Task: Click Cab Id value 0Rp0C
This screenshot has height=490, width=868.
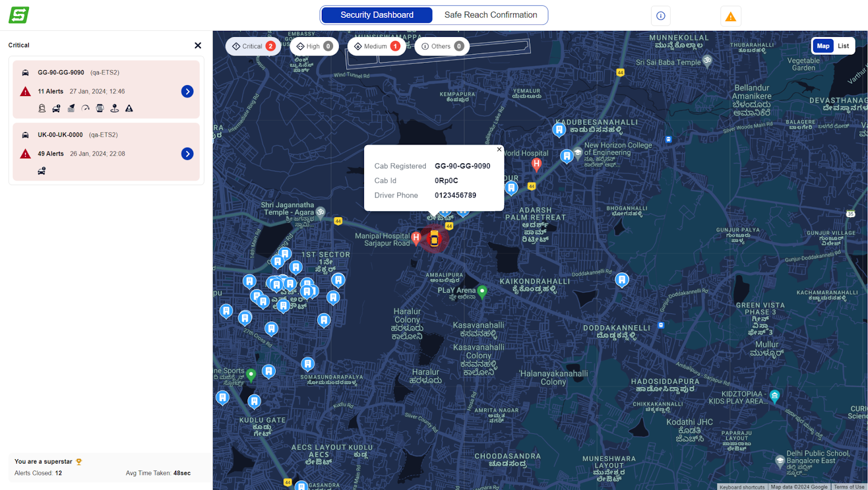Action: click(x=446, y=181)
